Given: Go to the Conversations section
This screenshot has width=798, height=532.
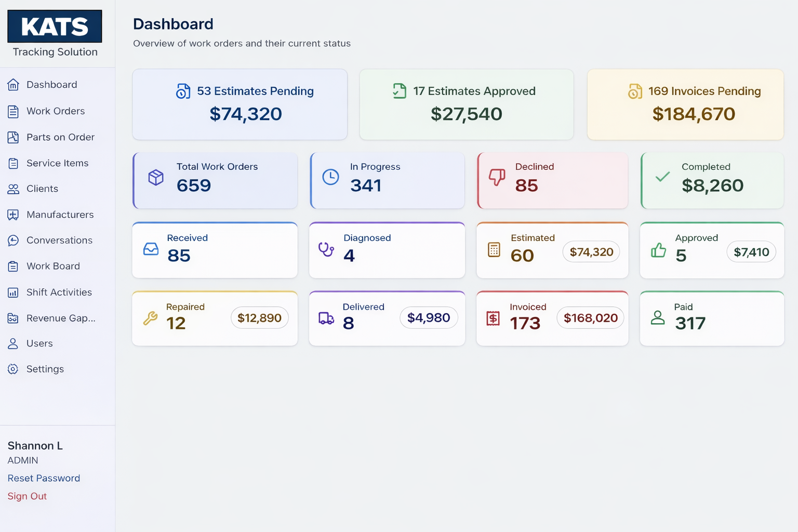Looking at the screenshot, I should (x=59, y=240).
